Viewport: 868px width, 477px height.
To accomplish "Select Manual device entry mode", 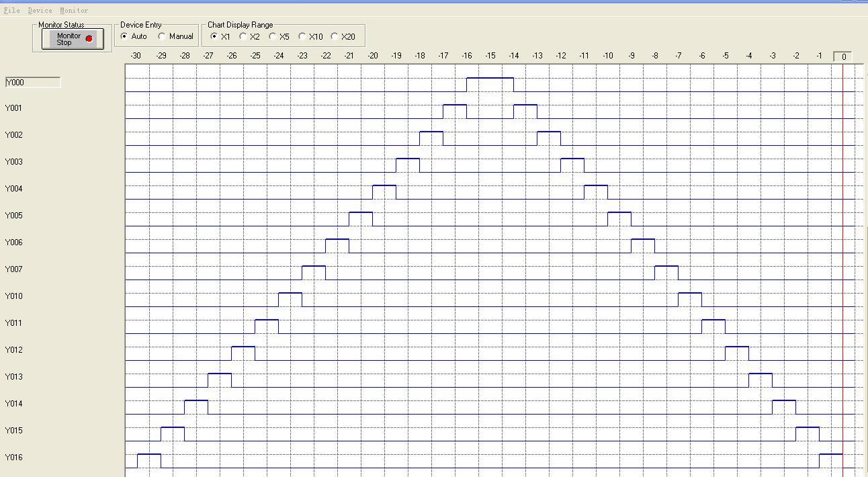I will [162, 36].
